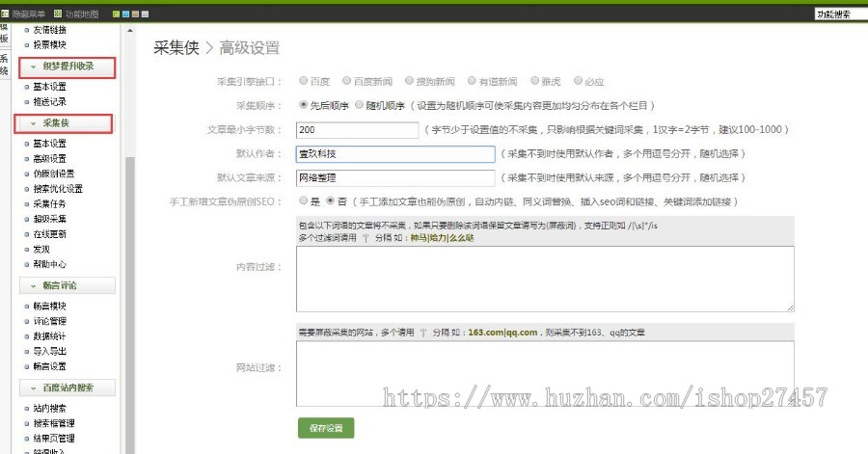Click the example text 神马|给力|么么哒

tap(442, 238)
